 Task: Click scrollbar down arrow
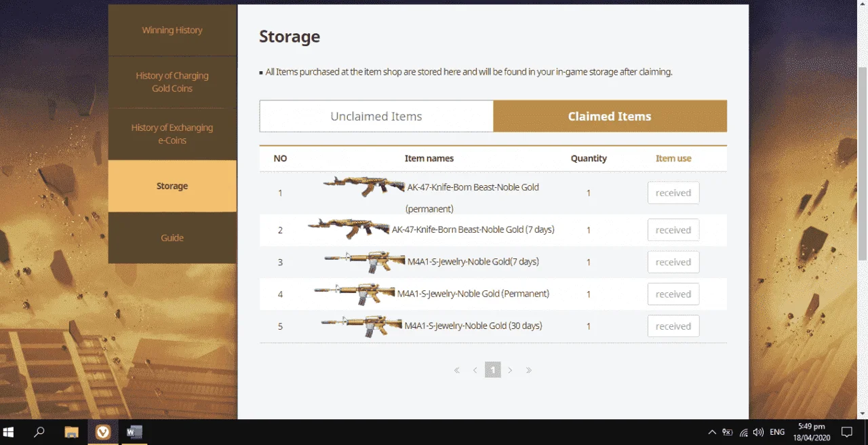click(863, 413)
